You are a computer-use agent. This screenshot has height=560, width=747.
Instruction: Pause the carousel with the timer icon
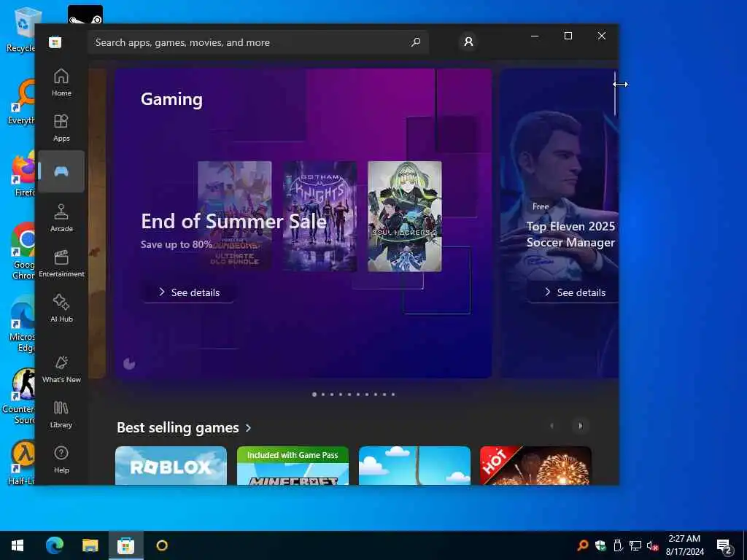129,364
